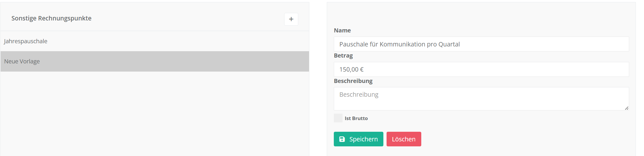644x156 pixels.
Task: Click the Beschreibung placeholder text
Action: pyautogui.click(x=359, y=95)
